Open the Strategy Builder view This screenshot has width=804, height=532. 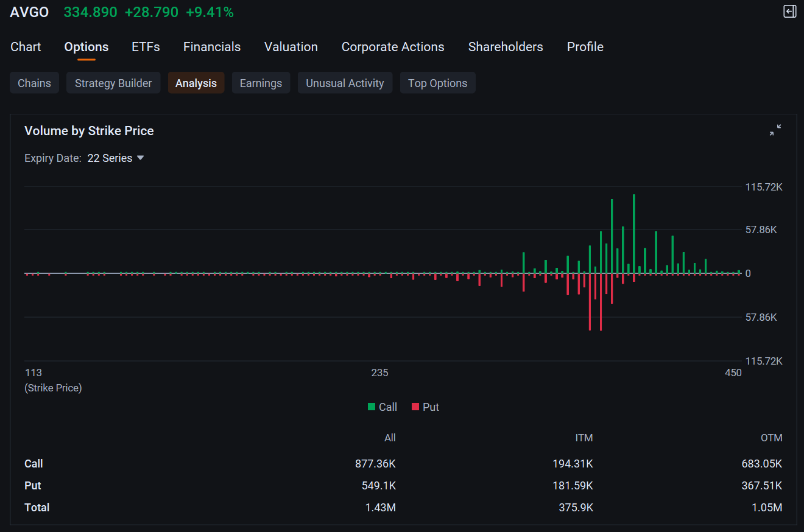click(113, 83)
